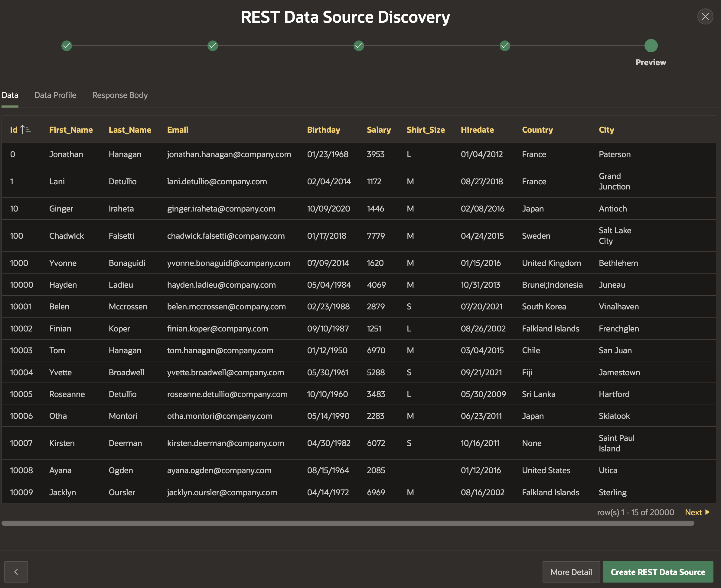Image resolution: width=721 pixels, height=588 pixels.
Task: Sort by the Last_Name column header
Action: coord(130,130)
